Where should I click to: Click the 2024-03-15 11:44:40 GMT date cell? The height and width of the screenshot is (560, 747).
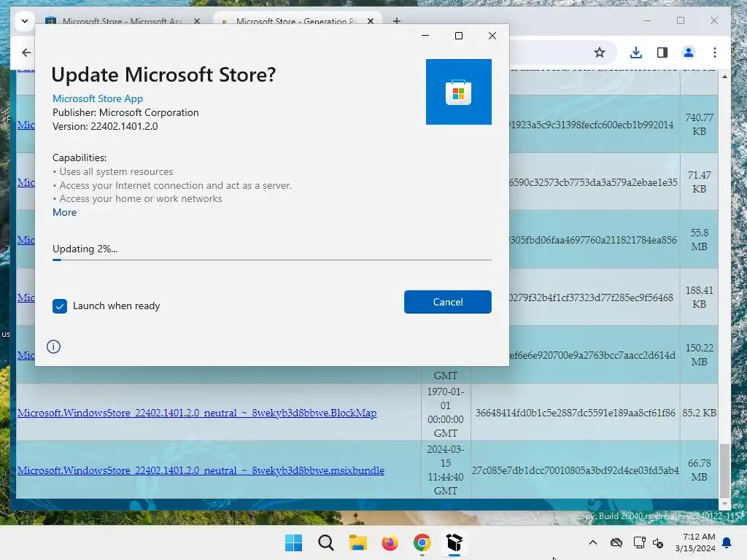tap(446, 470)
